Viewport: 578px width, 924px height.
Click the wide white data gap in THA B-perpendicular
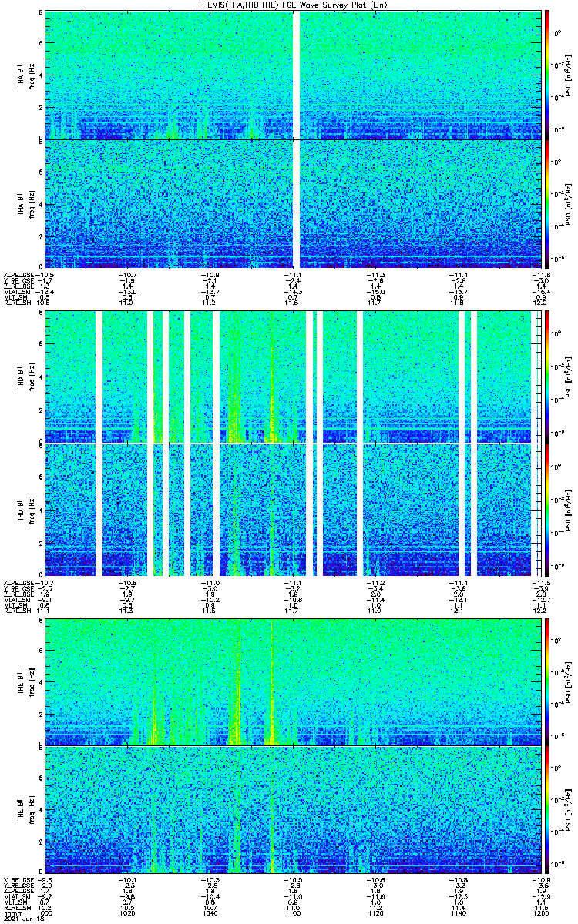coord(296,75)
